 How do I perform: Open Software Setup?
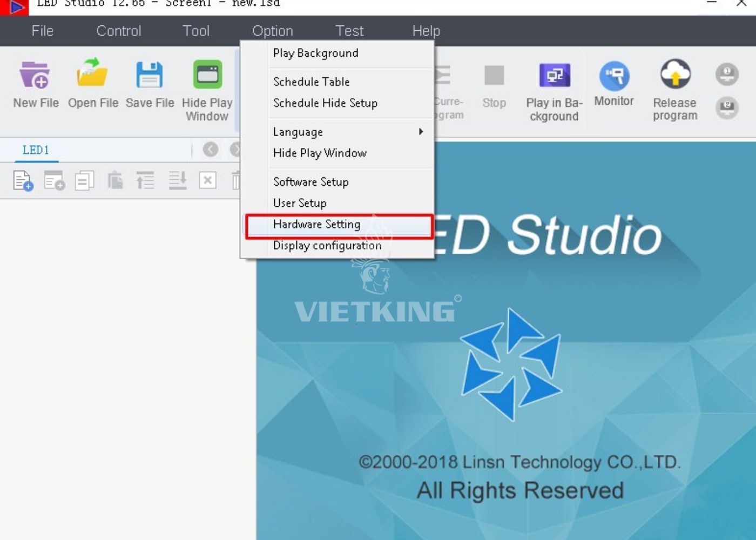click(310, 182)
